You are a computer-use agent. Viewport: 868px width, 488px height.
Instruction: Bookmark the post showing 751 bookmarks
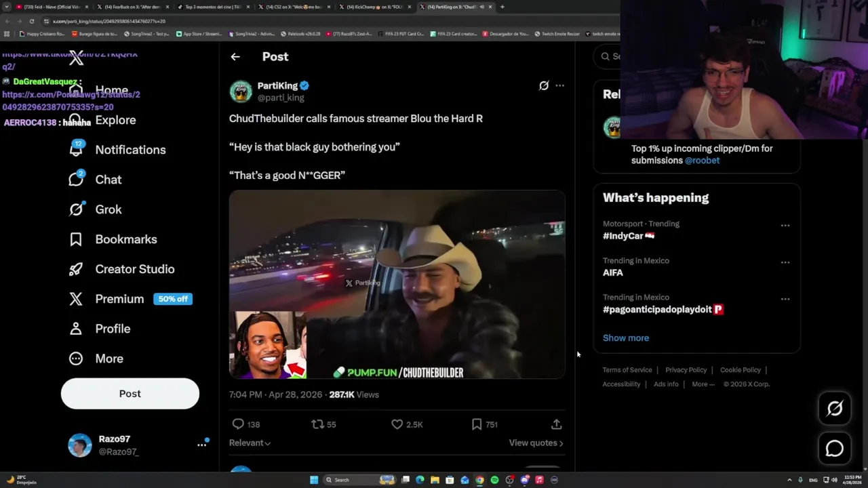(477, 424)
